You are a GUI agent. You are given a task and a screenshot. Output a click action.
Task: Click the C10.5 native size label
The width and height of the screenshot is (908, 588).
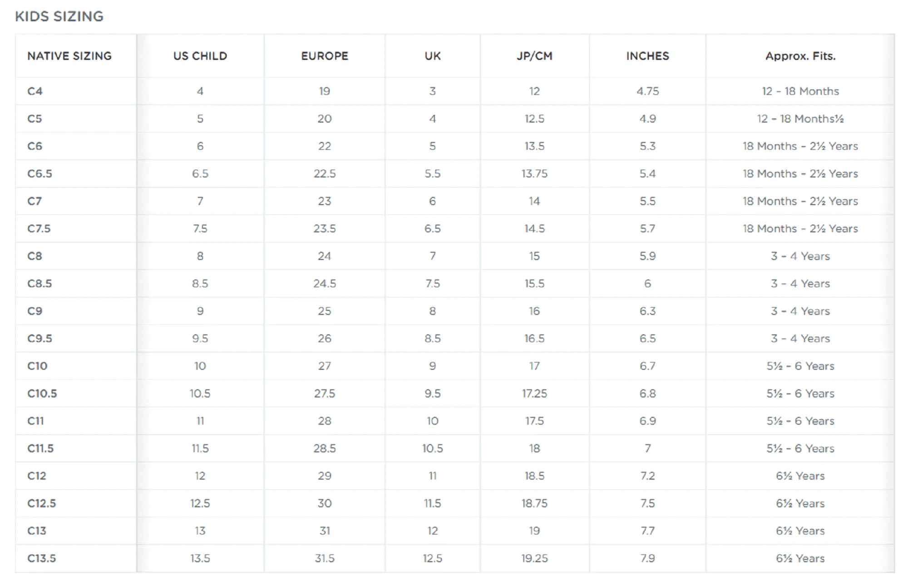click(x=42, y=393)
